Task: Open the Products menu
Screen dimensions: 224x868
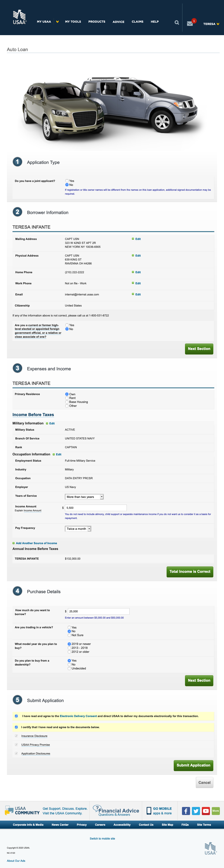Action: 97,21
